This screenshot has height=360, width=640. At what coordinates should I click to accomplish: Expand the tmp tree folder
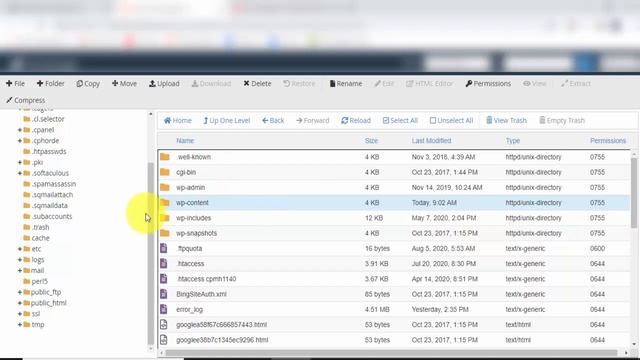pos(20,325)
